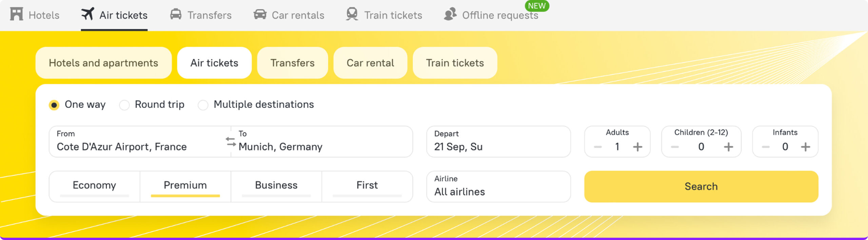Click the airplane icon in top navigation
868x240 pixels.
(x=87, y=14)
